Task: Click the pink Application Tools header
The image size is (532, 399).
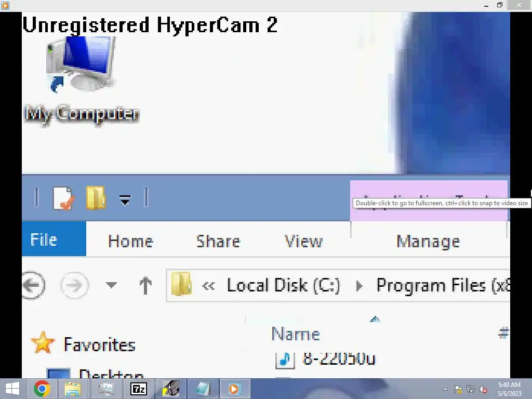Action: pos(429,201)
